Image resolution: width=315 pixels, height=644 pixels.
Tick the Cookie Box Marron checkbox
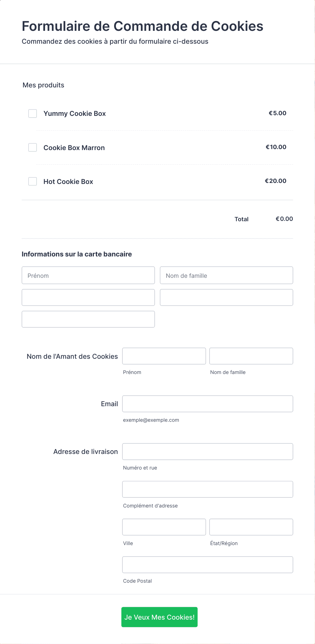point(33,147)
